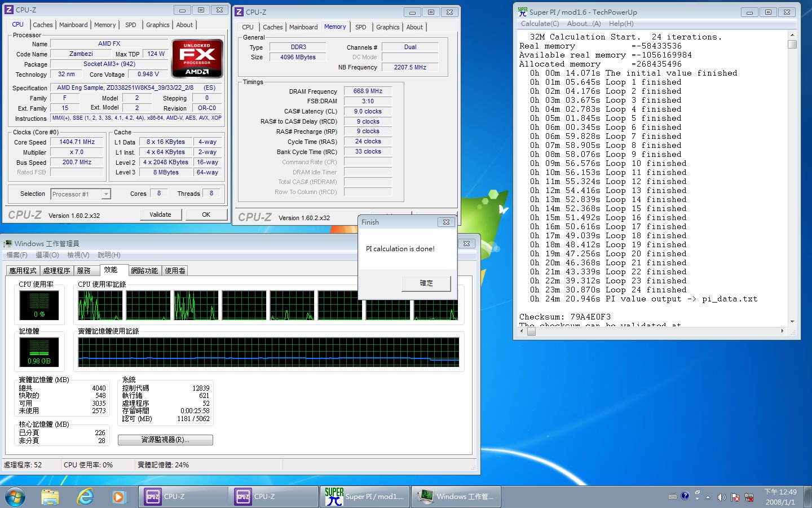The height and width of the screenshot is (508, 812).
Task: Show hidden tray icons arrow
Action: 708,497
